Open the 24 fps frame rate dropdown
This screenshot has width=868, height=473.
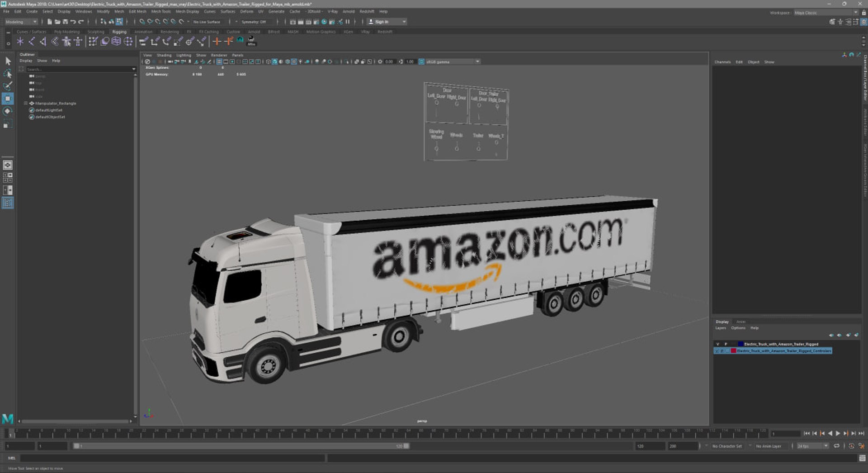point(812,446)
